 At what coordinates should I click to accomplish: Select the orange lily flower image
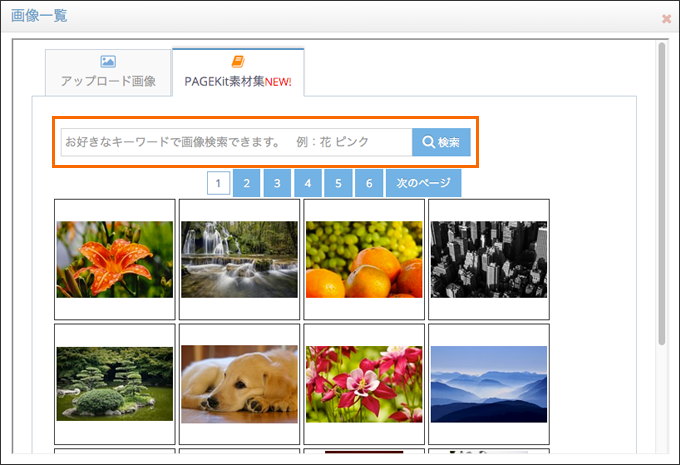pyautogui.click(x=115, y=259)
